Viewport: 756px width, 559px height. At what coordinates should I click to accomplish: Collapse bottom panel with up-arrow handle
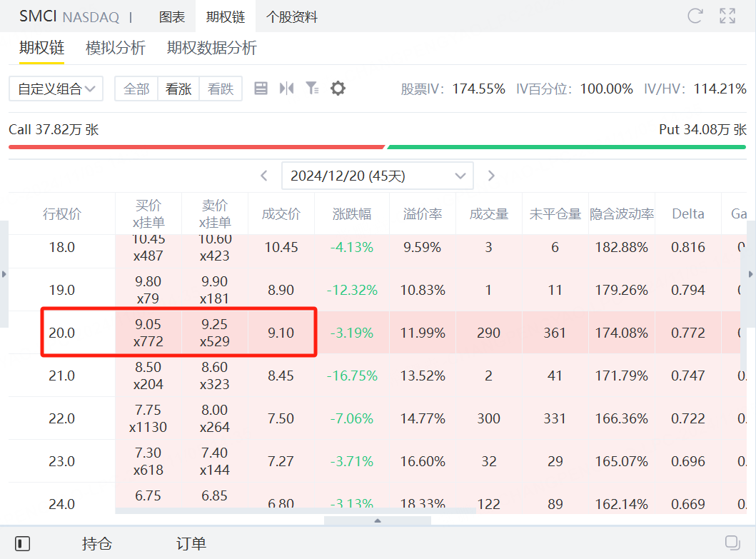point(378,520)
